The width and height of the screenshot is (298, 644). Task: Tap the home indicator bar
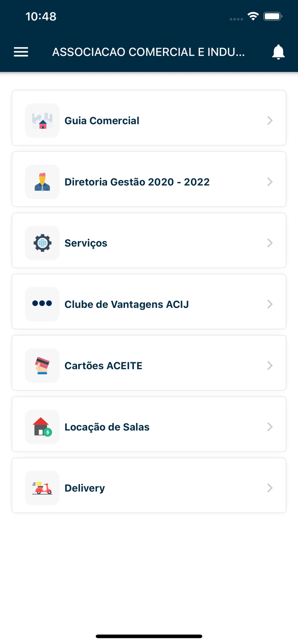coord(149,636)
